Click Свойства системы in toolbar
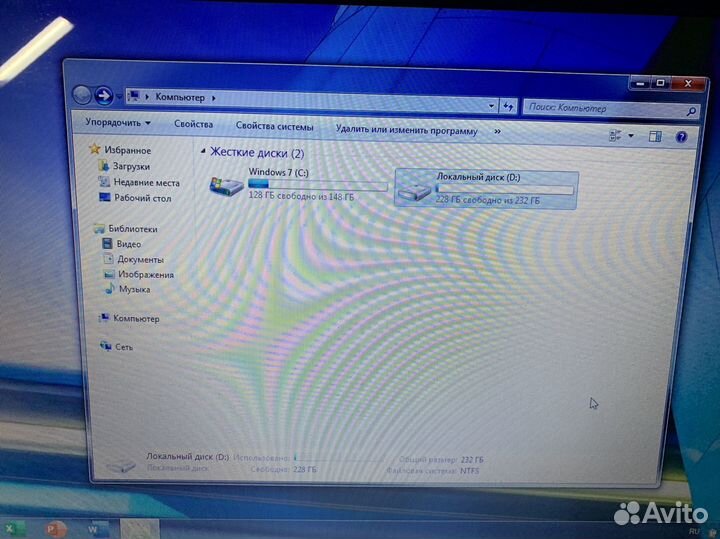The height and width of the screenshot is (539, 720). (274, 127)
